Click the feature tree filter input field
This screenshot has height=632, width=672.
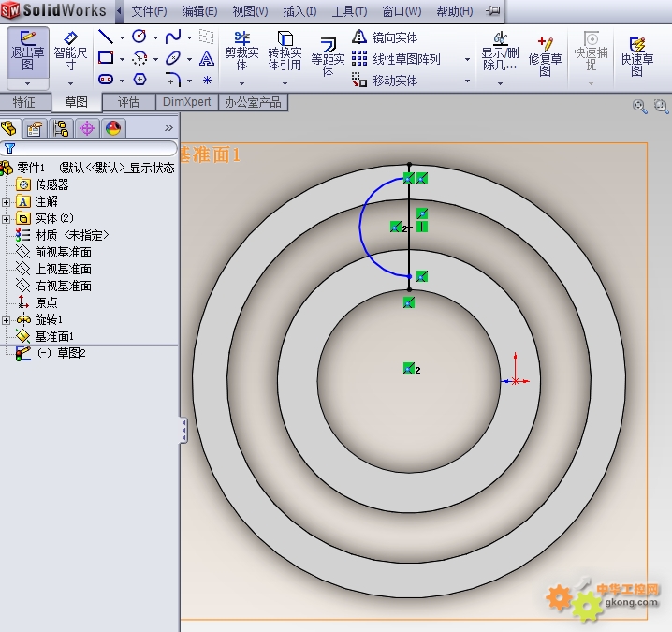(x=89, y=148)
